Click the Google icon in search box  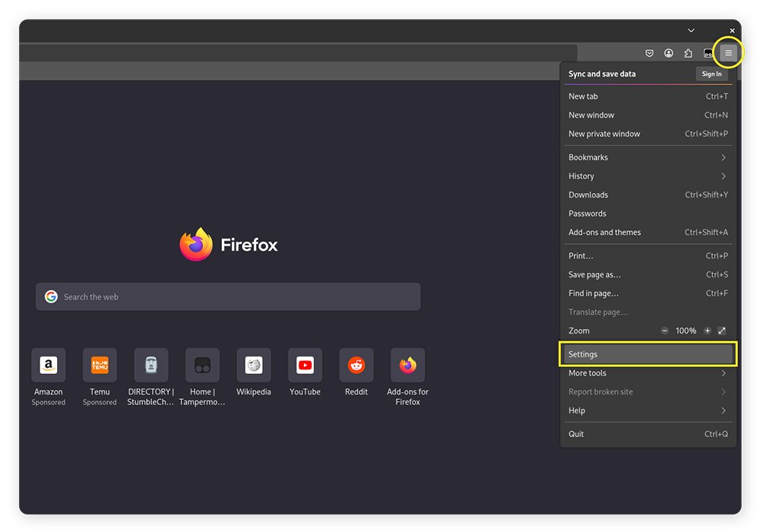point(51,296)
